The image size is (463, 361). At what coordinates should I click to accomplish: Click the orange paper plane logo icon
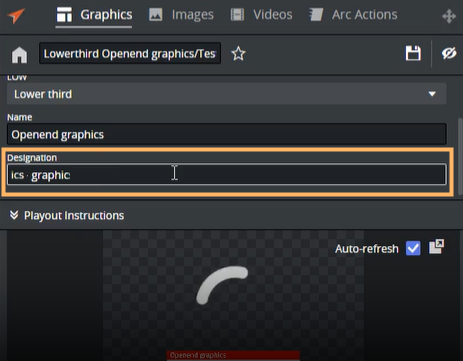[x=16, y=16]
